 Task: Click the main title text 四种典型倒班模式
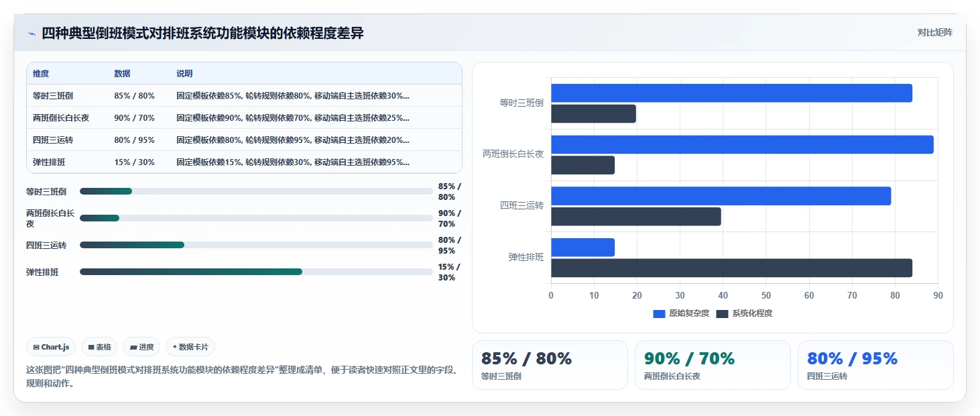pyautogui.click(x=202, y=33)
